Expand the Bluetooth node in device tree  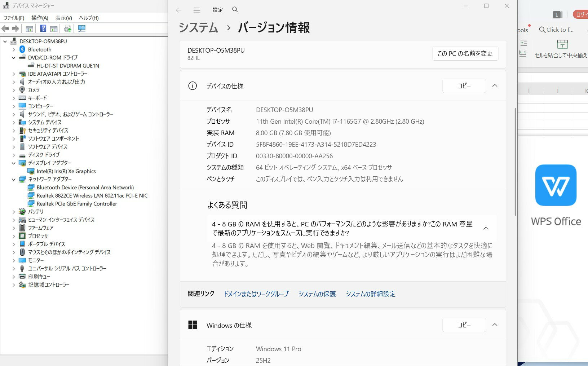[14, 50]
